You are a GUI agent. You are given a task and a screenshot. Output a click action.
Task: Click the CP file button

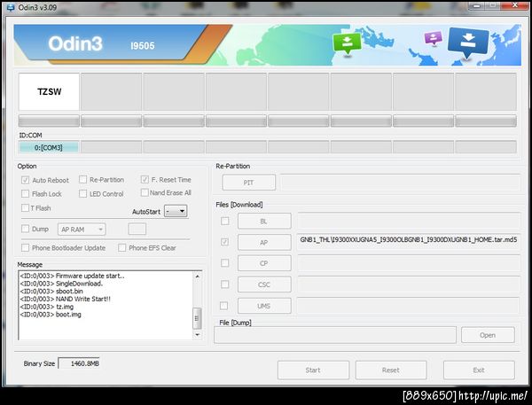coord(264,263)
